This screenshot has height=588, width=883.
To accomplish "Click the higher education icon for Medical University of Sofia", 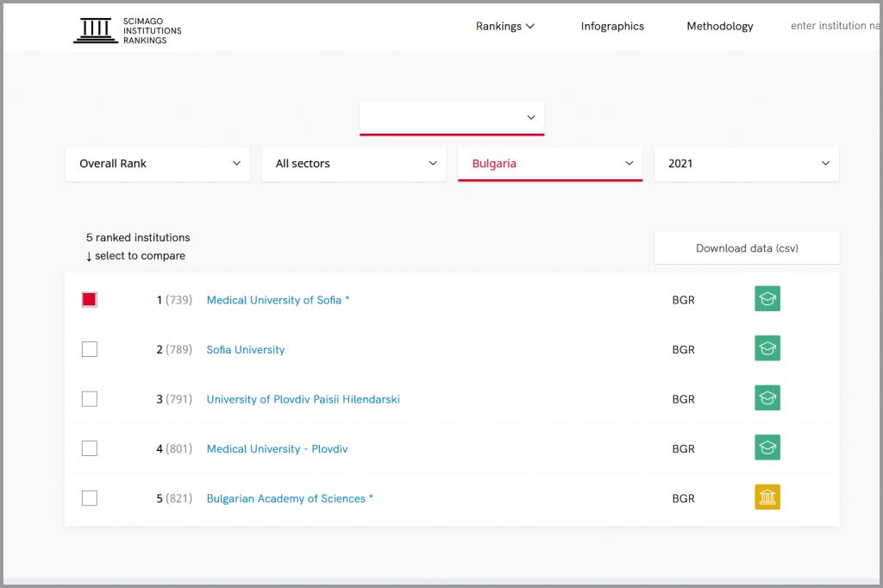I will [767, 298].
